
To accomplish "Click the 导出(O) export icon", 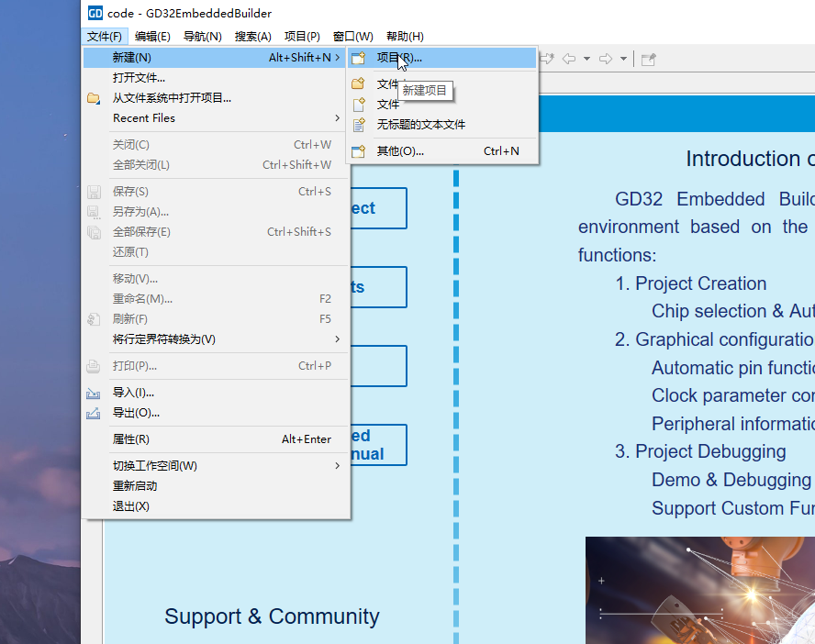I will [94, 413].
